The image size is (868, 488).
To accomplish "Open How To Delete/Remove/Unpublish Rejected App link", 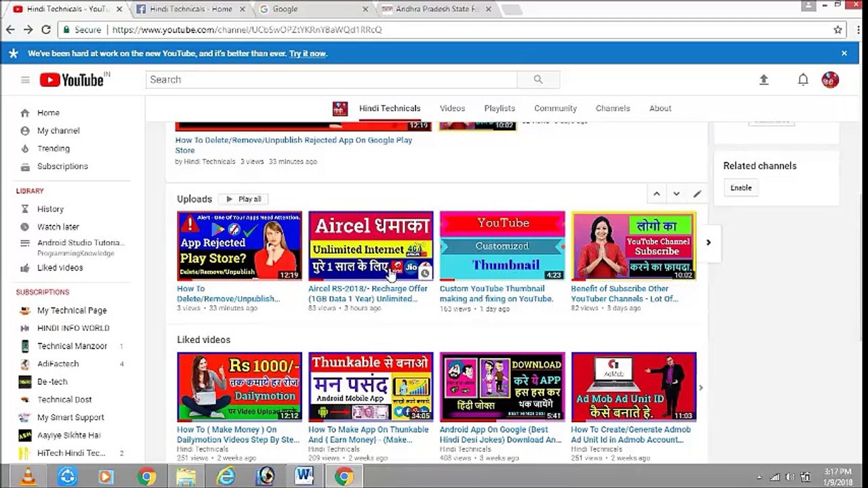I will [293, 145].
